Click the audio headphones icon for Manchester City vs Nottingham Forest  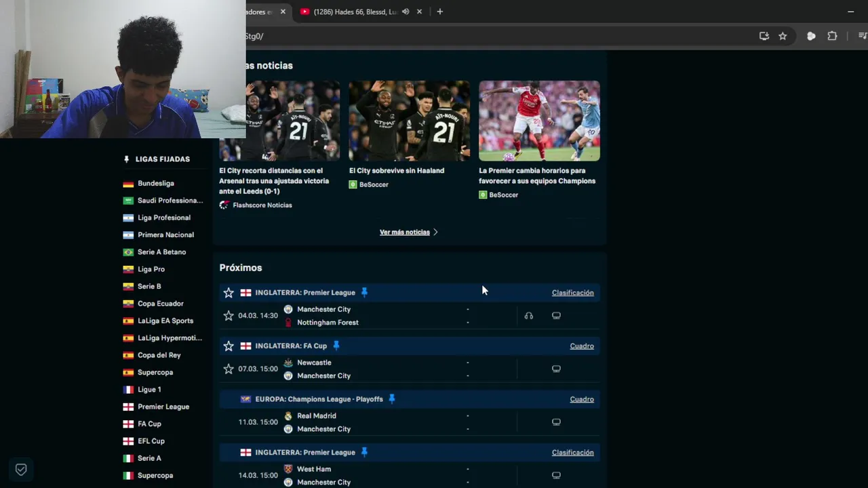tap(529, 316)
